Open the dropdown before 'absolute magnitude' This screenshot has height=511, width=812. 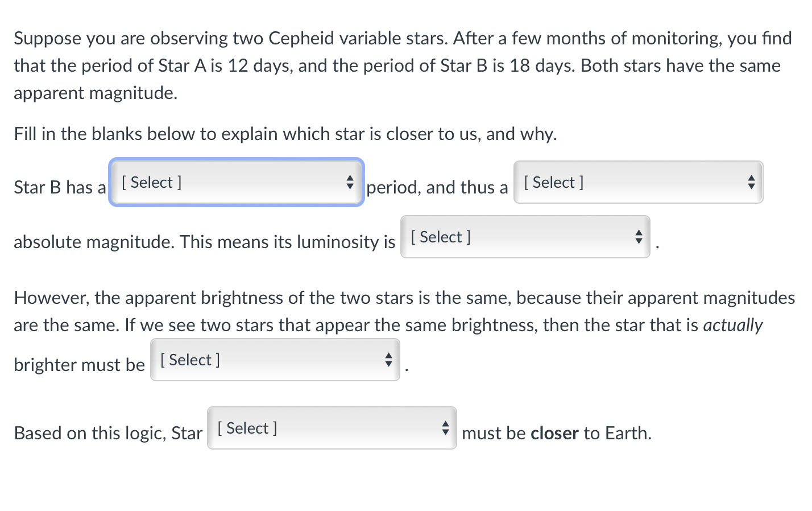[x=638, y=182]
